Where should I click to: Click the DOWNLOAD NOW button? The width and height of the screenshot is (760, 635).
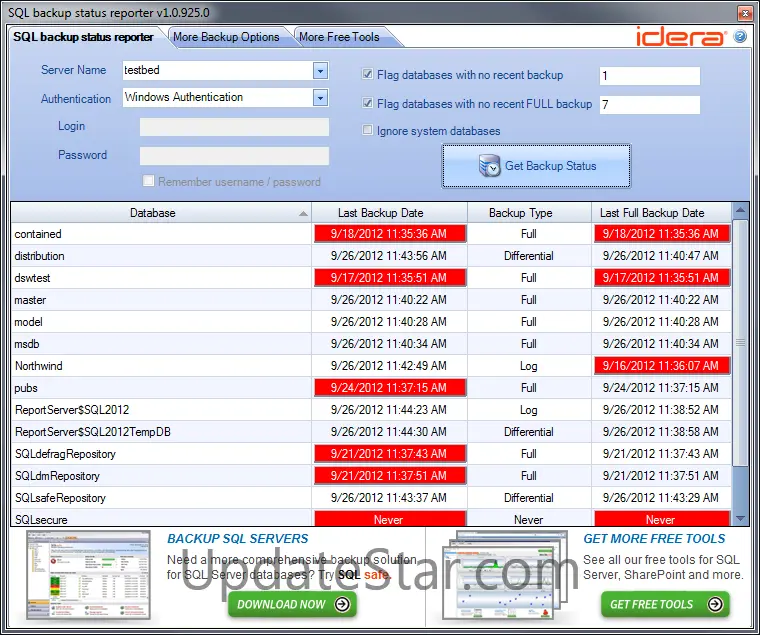pos(292,604)
